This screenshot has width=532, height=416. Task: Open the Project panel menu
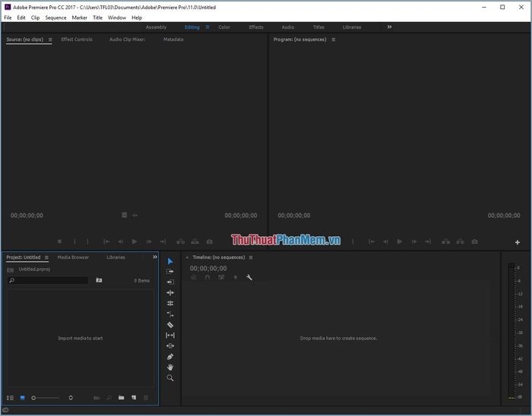pyautogui.click(x=47, y=257)
